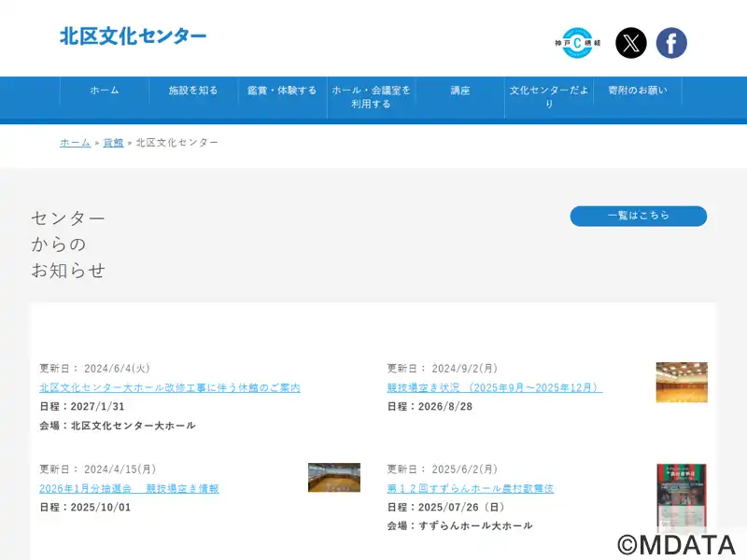Open 競技場空き状況 (2025年9月～12月) link
The image size is (747, 560).
495,387
